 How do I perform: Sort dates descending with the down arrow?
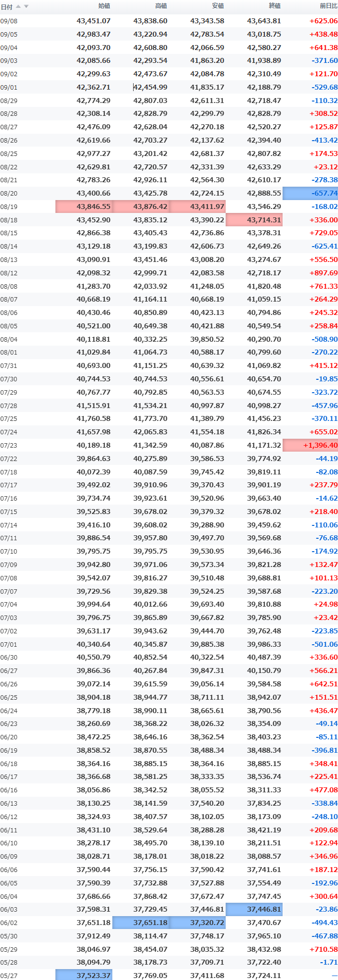point(26,6)
